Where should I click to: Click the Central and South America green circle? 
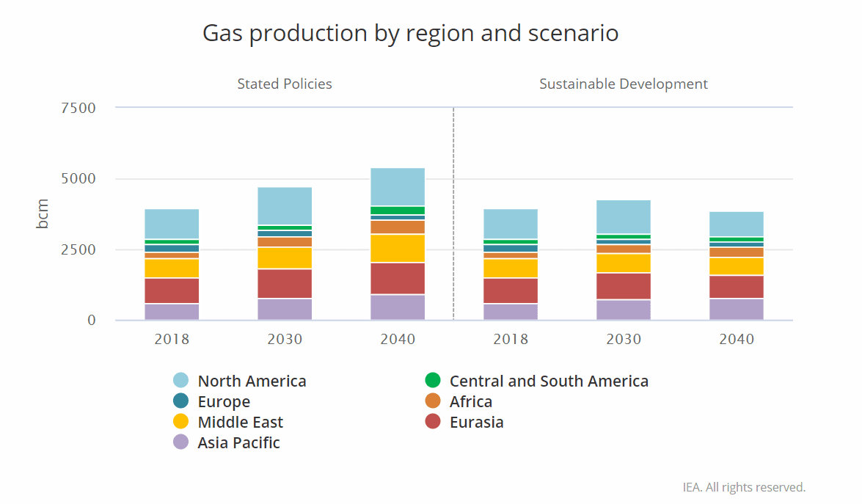coord(433,381)
